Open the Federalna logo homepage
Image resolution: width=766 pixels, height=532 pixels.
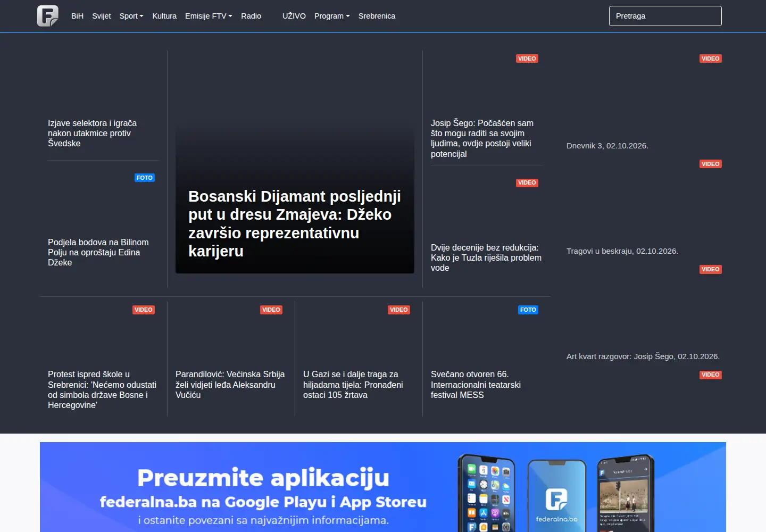click(48, 16)
